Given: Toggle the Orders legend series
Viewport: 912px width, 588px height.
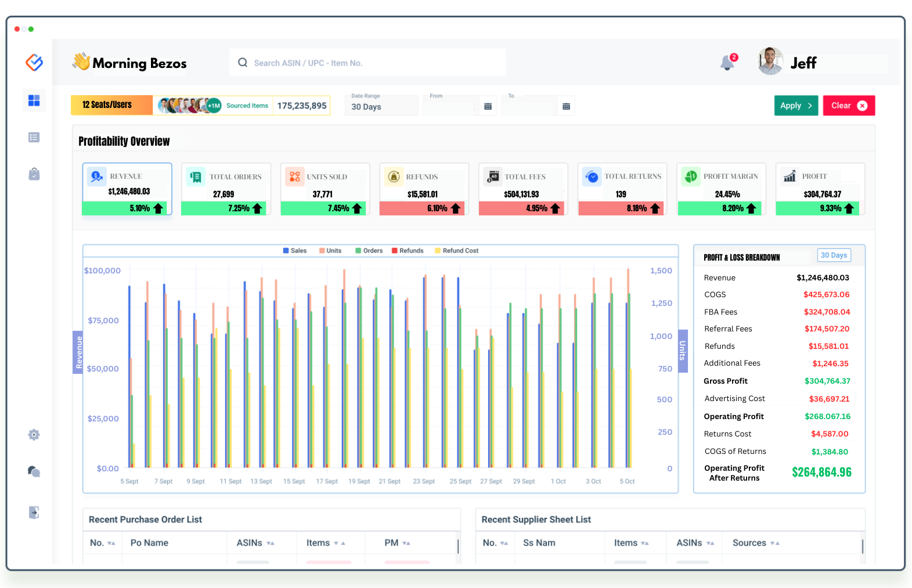Looking at the screenshot, I should [369, 251].
